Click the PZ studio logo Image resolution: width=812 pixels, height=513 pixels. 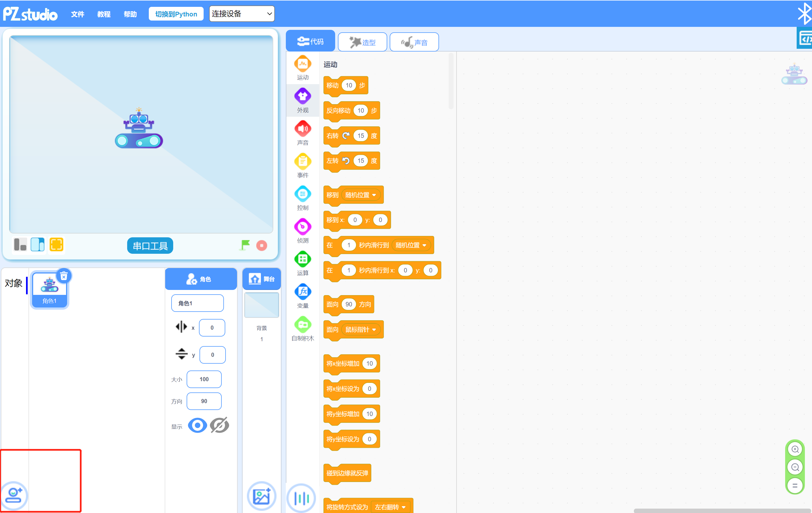click(30, 14)
